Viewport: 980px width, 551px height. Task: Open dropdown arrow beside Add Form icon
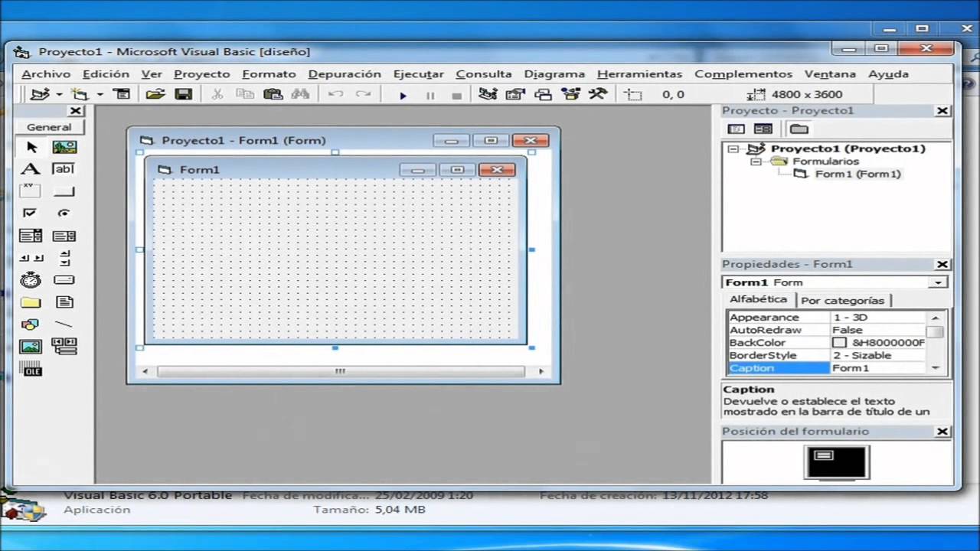(100, 95)
